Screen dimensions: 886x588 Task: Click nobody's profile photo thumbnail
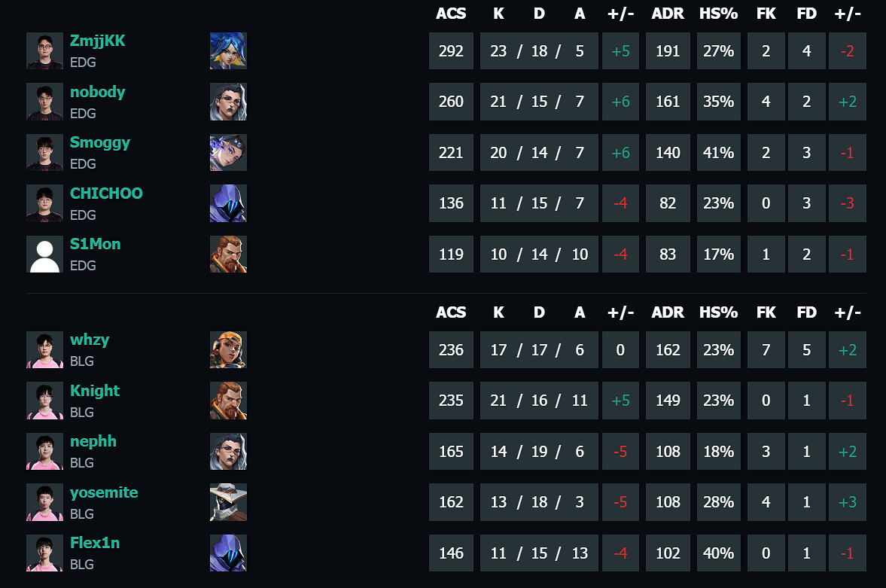[x=44, y=102]
